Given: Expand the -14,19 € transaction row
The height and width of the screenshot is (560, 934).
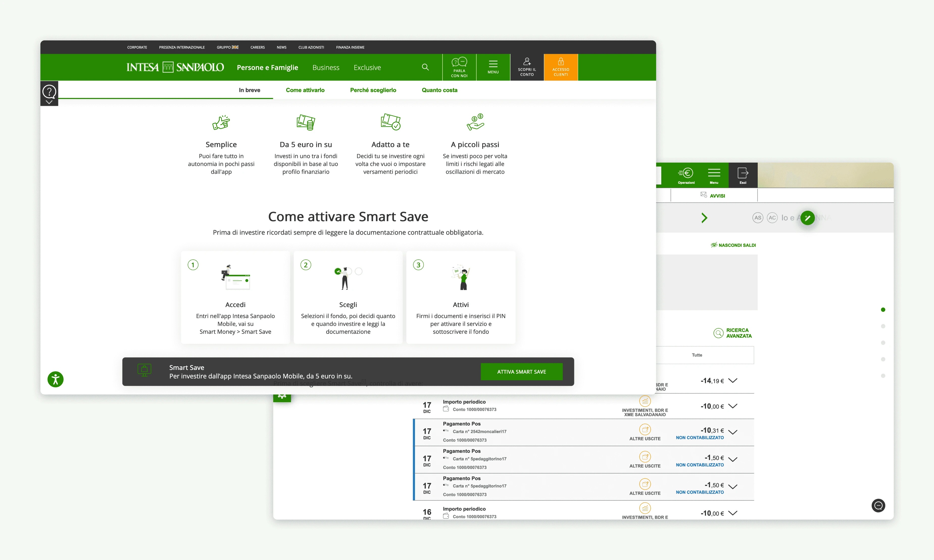Looking at the screenshot, I should 732,380.
